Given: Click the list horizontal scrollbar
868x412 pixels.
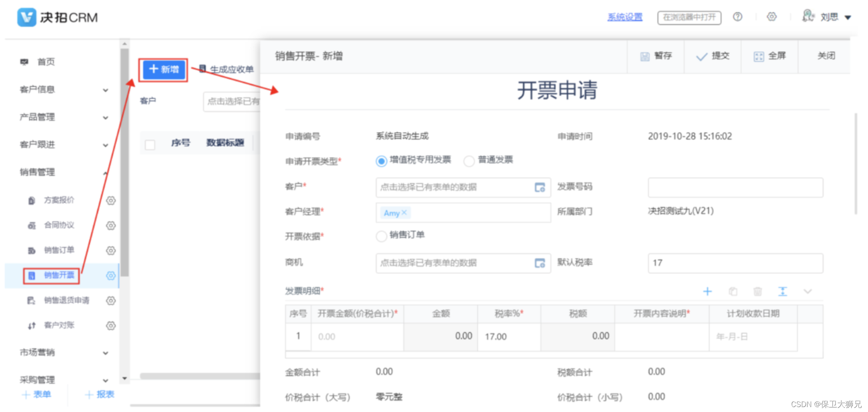Looking at the screenshot, I should 200,376.
